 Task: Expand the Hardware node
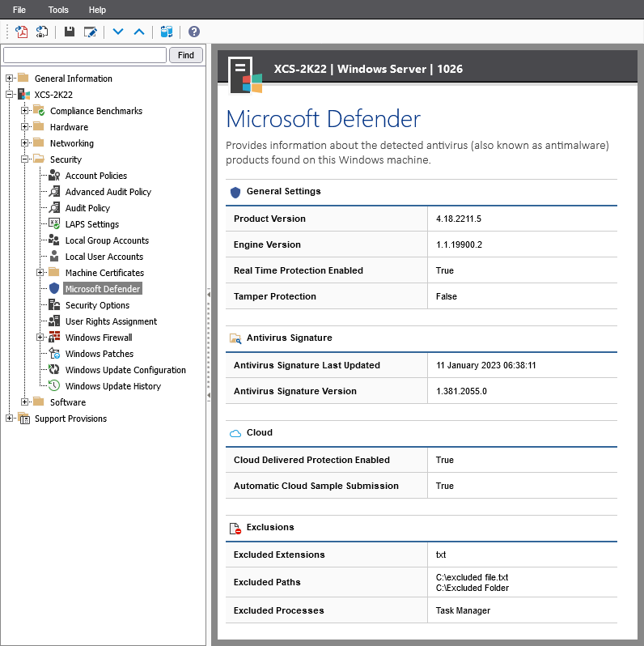(x=25, y=126)
